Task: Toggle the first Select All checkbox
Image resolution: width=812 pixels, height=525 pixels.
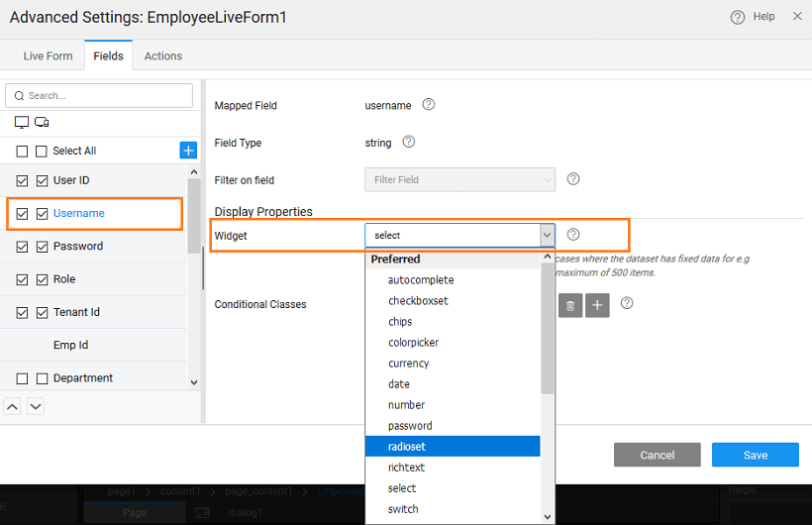Action: pyautogui.click(x=23, y=152)
